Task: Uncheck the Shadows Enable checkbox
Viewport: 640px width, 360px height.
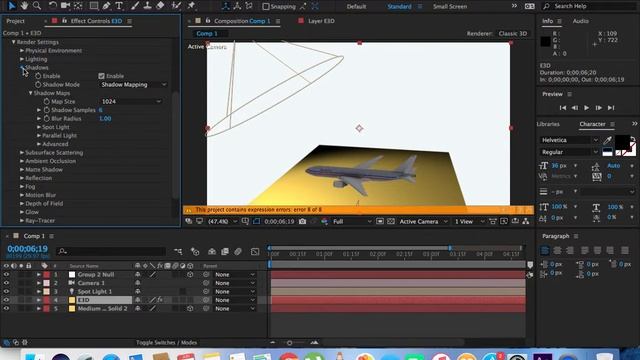Action: (x=102, y=76)
